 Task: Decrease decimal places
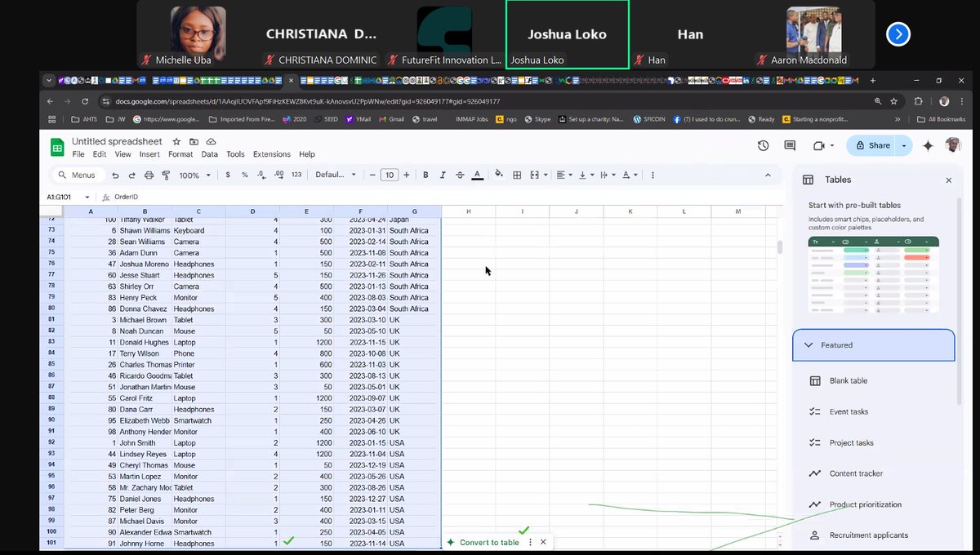coord(261,175)
